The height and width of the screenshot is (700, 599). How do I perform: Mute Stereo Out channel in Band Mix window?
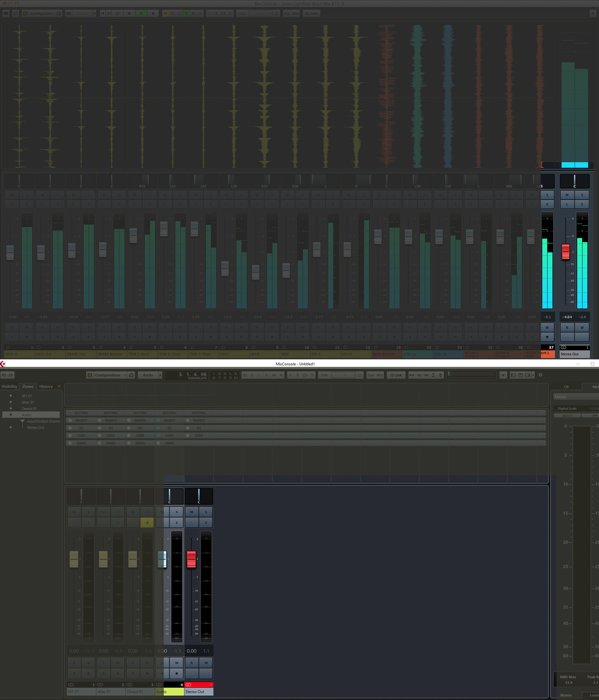[x=567, y=195]
